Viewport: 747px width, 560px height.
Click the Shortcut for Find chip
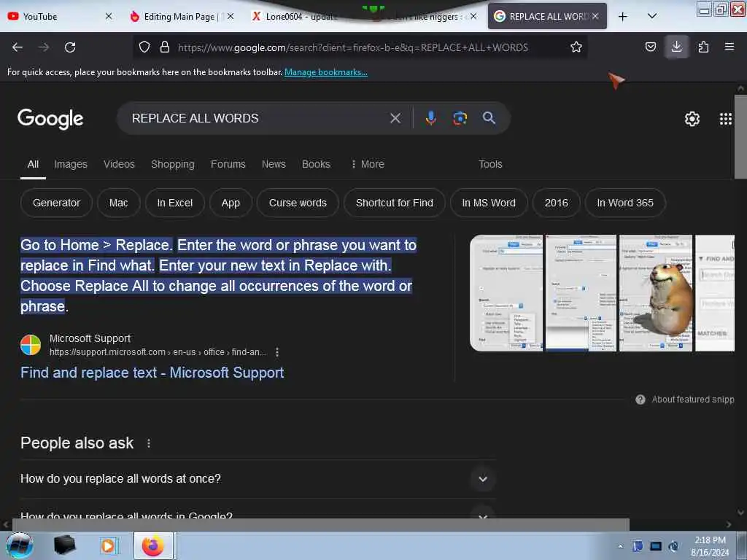[395, 203]
